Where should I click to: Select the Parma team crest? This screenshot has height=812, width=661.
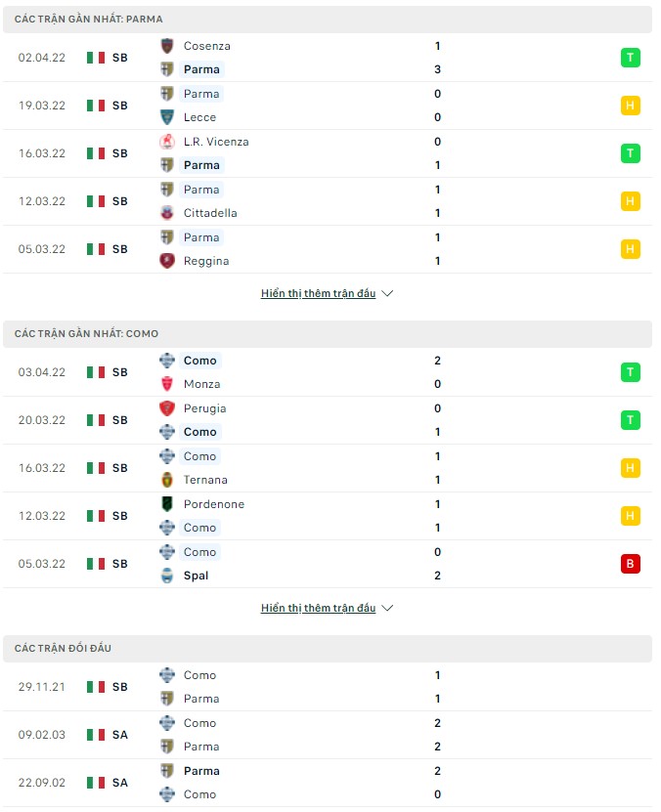[166, 69]
